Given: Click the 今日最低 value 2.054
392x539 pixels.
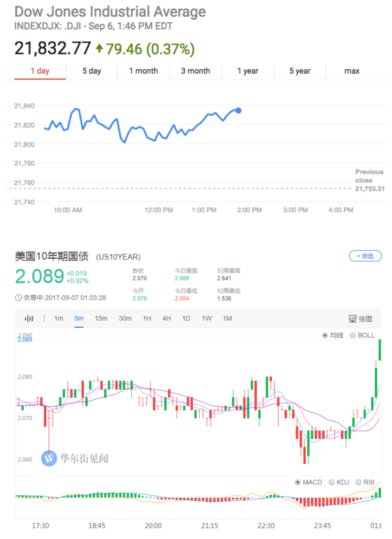Looking at the screenshot, I should coord(181,299).
